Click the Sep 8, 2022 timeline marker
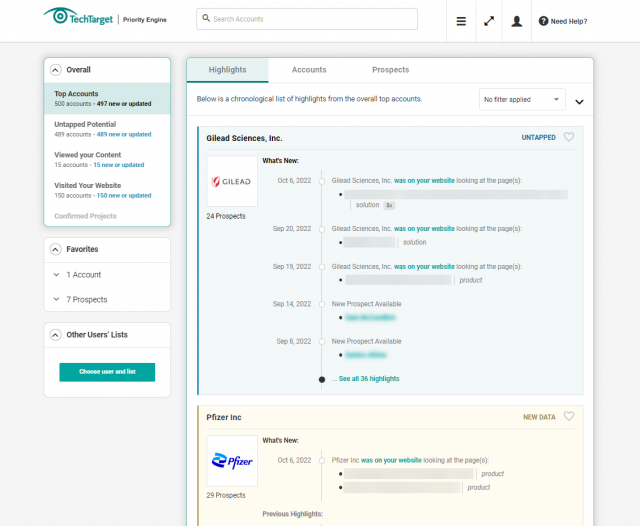 [x=322, y=342]
